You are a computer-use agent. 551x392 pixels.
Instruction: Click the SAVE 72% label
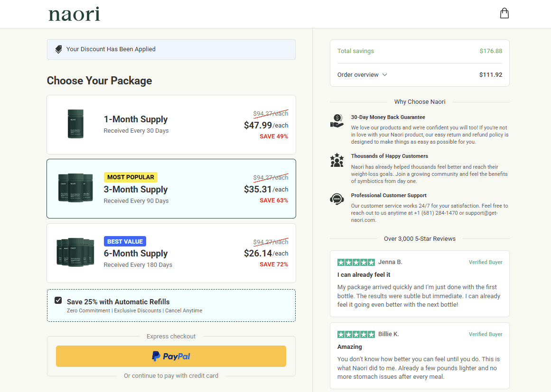(274, 264)
